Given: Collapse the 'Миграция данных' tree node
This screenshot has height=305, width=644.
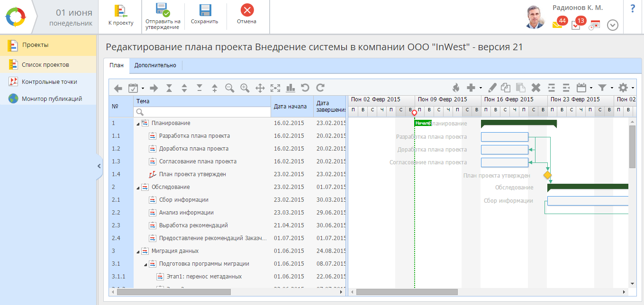Looking at the screenshot, I should pos(138,251).
